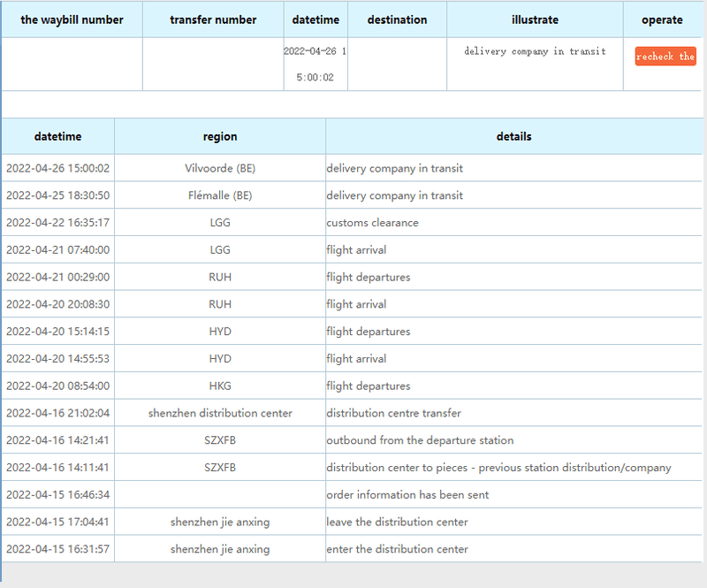Screen dimensions: 707x588
Task: Select the 2022-04-20 08:54:00 timestamp
Action: point(57,386)
